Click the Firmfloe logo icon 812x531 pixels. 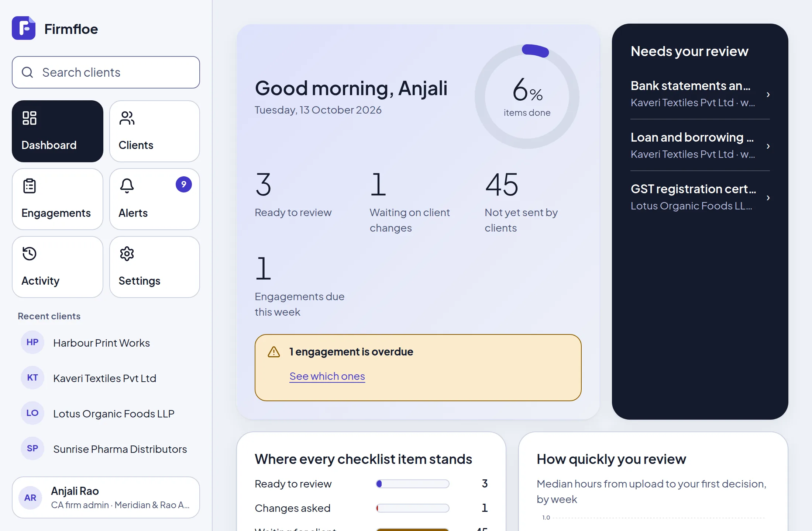click(x=24, y=28)
